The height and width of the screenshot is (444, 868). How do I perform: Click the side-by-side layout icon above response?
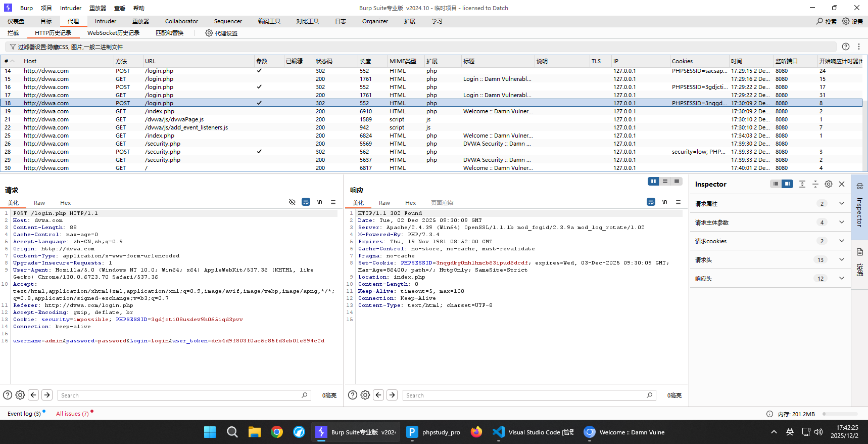(653, 182)
